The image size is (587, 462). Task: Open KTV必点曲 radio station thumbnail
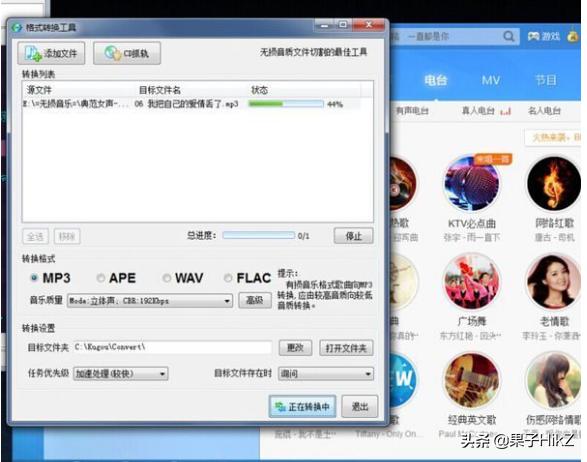tap(472, 183)
